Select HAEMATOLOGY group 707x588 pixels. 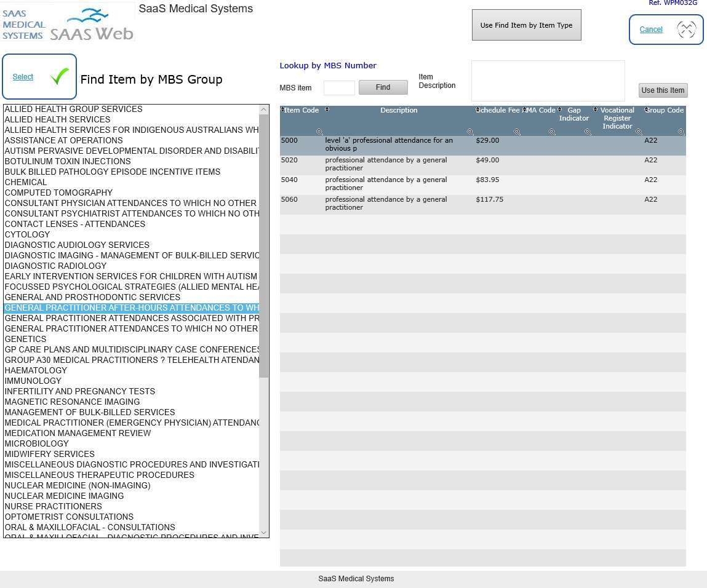[131, 370]
